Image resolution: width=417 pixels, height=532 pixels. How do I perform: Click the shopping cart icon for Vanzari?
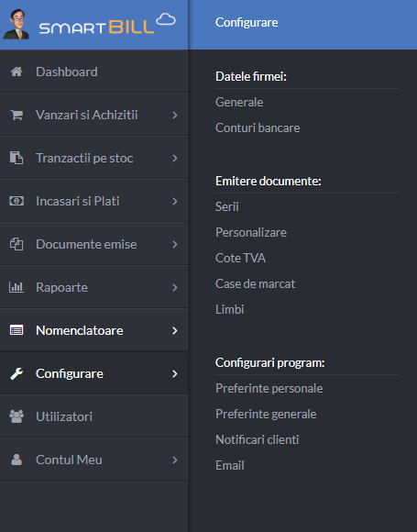(x=16, y=115)
